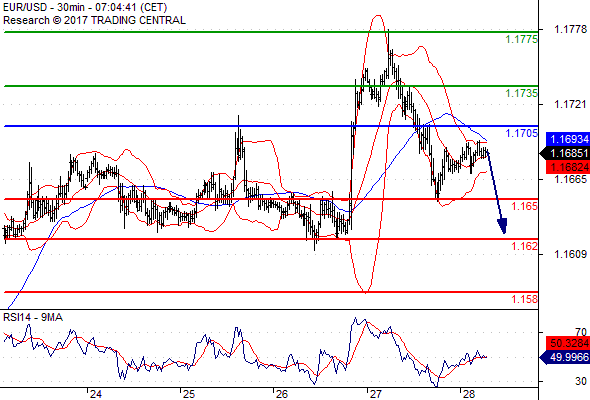Image resolution: width=590 pixels, height=400 pixels.
Task: Click the red 1.16824 price tag
Action: (x=568, y=167)
